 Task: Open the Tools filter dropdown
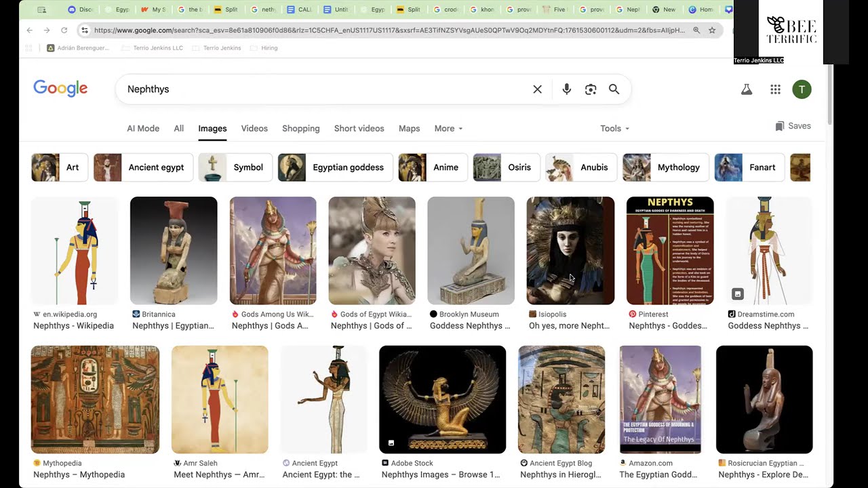pos(614,129)
